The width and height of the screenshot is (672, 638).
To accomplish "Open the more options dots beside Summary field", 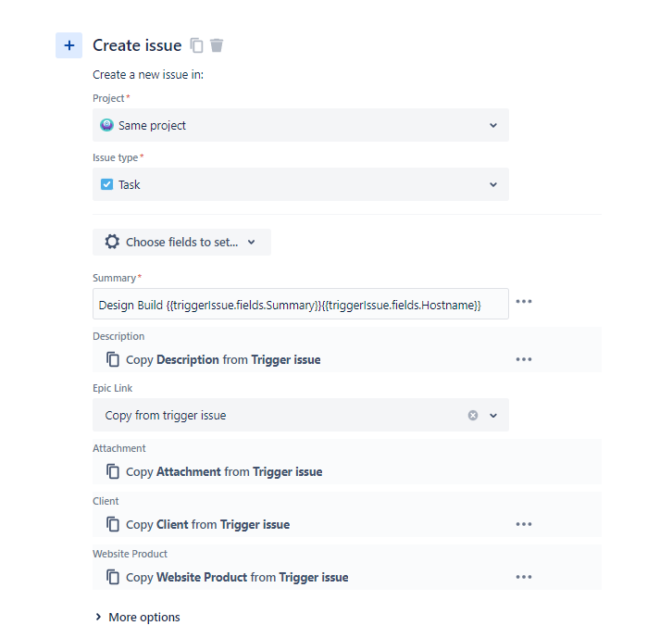I will click(x=524, y=302).
